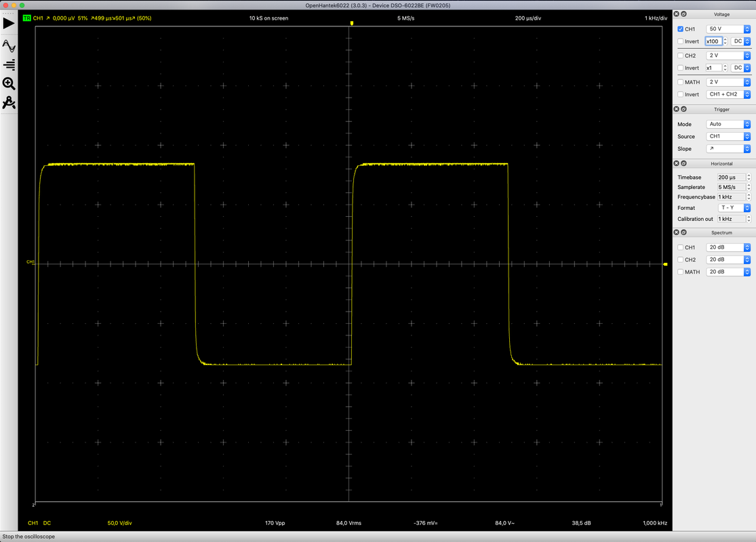Viewport: 756px width, 542px height.
Task: Open the CH1 + CH2 math mode dropdown
Action: click(x=728, y=94)
